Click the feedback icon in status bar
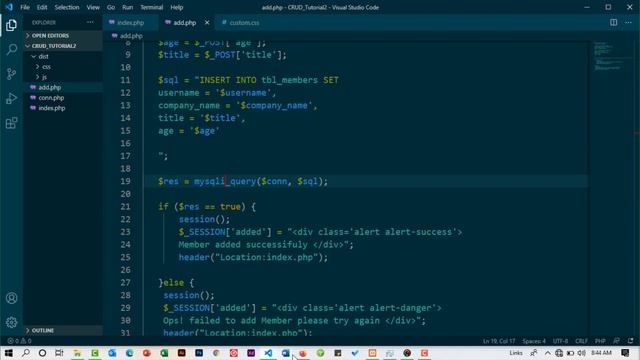This screenshot has height=360, width=640. tap(616, 340)
